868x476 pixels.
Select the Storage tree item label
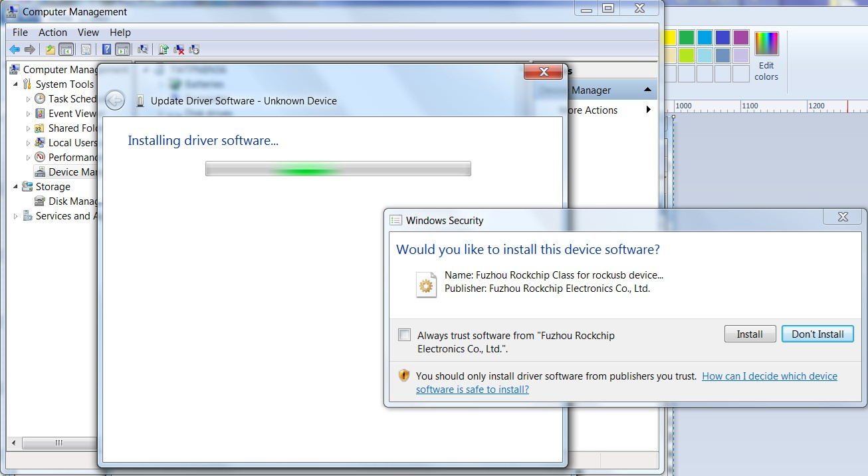pos(53,187)
